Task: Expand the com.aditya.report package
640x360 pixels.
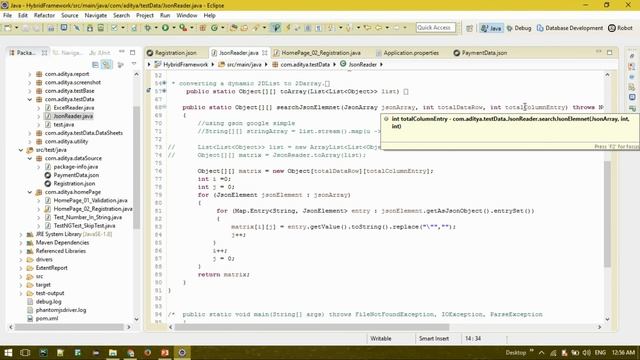Action: [x=29, y=74]
